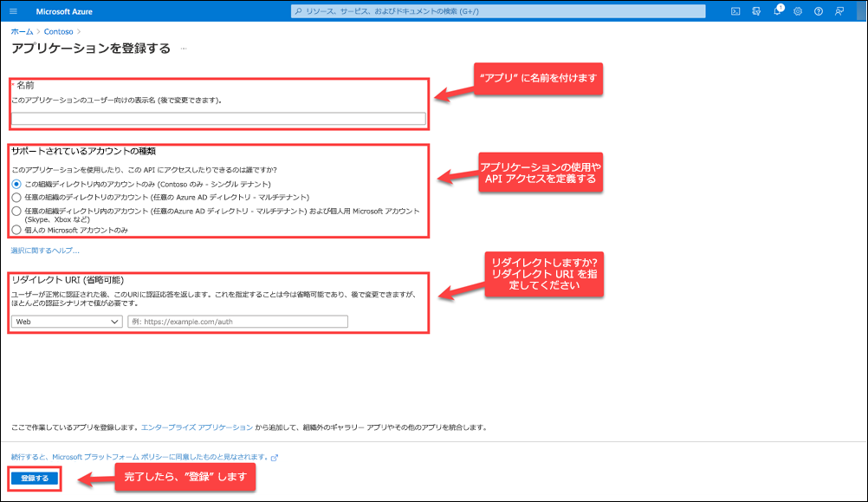
Task: Click the 登録する button
Action: click(35, 479)
